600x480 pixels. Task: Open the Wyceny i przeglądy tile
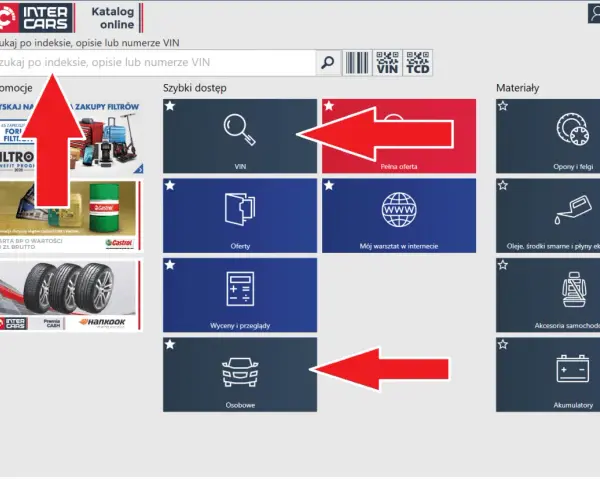point(240,295)
